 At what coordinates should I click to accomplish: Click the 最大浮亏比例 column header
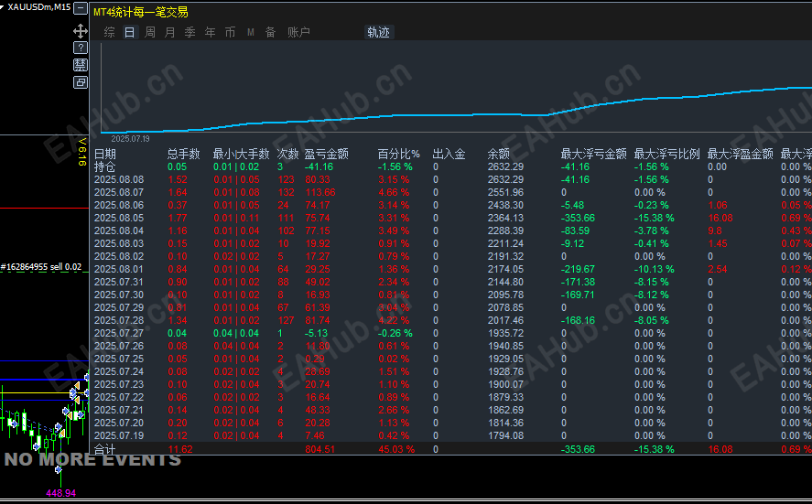[667, 155]
